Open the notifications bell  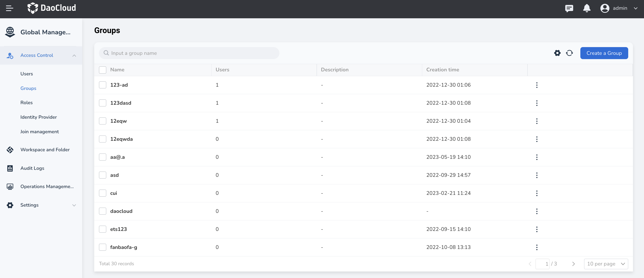click(587, 8)
